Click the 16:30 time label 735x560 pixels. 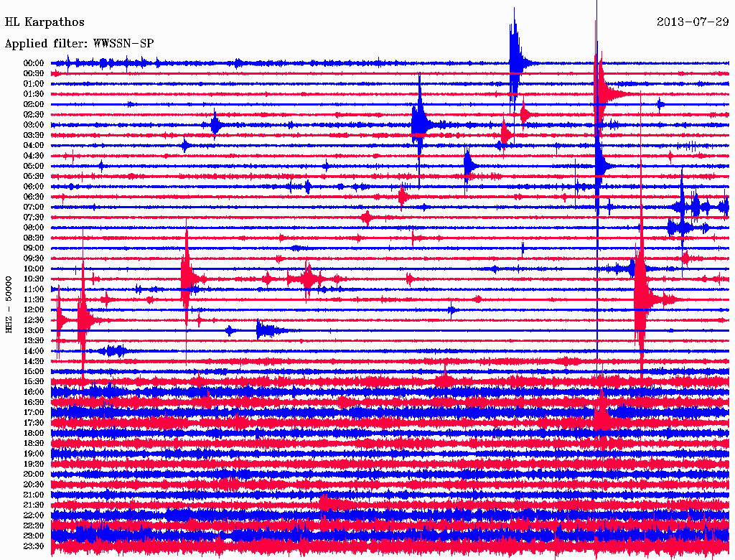point(34,403)
